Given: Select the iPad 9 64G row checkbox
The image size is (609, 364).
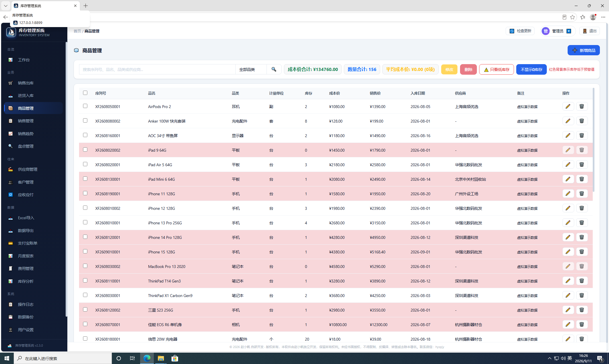Looking at the screenshot, I should click(x=85, y=149).
